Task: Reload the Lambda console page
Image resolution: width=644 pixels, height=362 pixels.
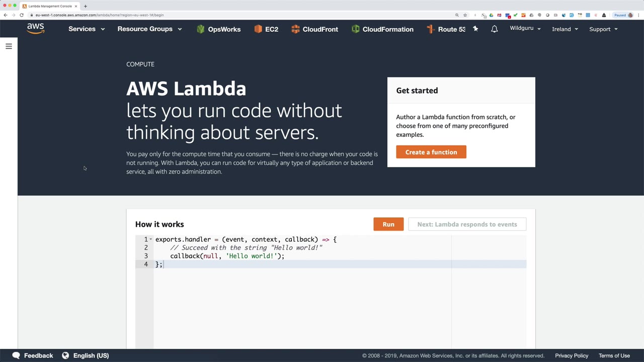Action: 22,15
